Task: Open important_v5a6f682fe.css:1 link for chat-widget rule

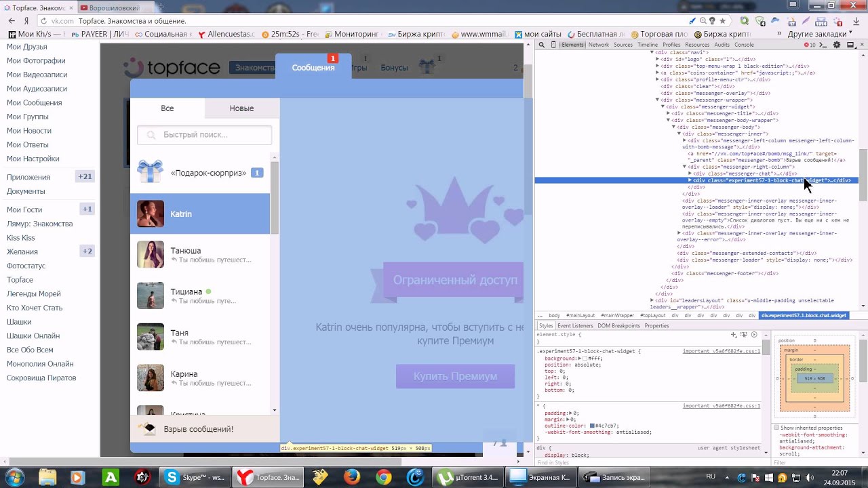Action: 722,351
